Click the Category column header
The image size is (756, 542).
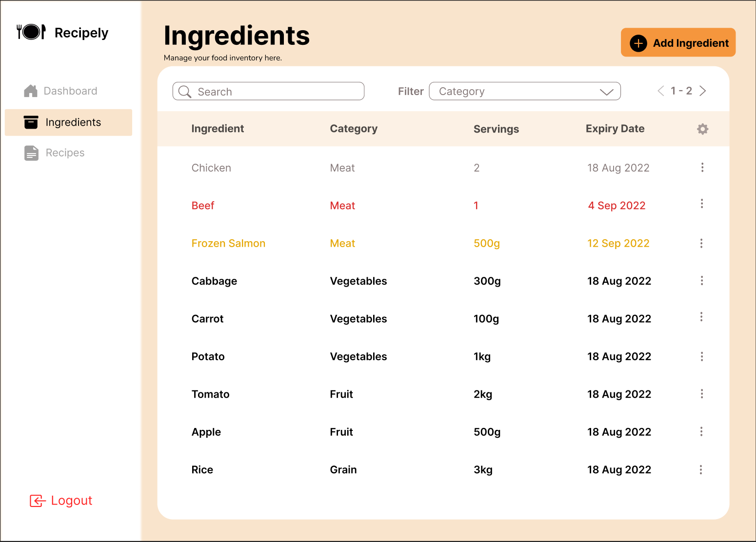coord(354,129)
